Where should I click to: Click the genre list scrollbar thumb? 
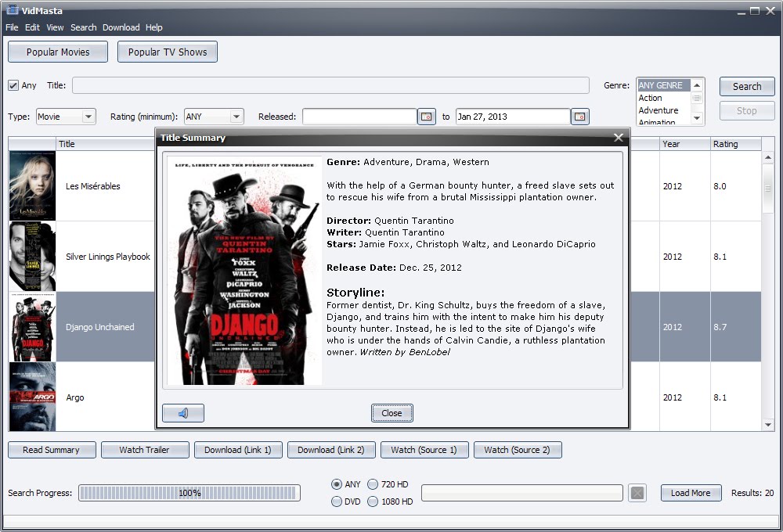point(697,98)
